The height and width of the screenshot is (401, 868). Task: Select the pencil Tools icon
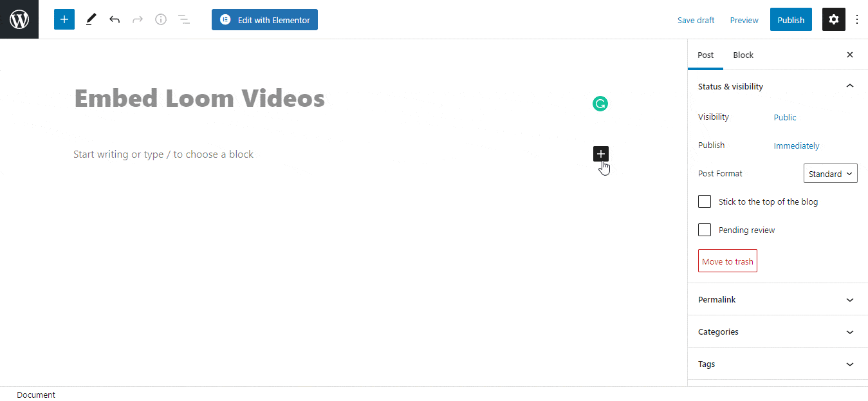coord(91,19)
